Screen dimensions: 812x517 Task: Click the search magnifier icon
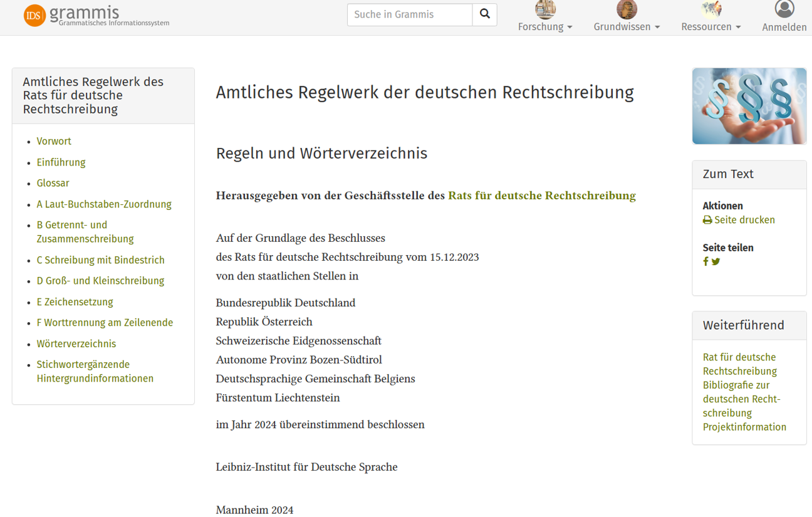pyautogui.click(x=484, y=14)
